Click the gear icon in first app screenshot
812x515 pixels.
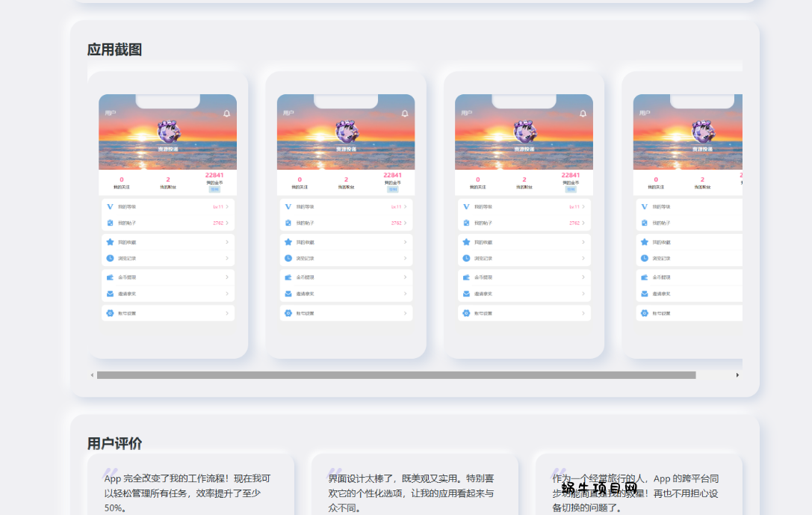[110, 313]
